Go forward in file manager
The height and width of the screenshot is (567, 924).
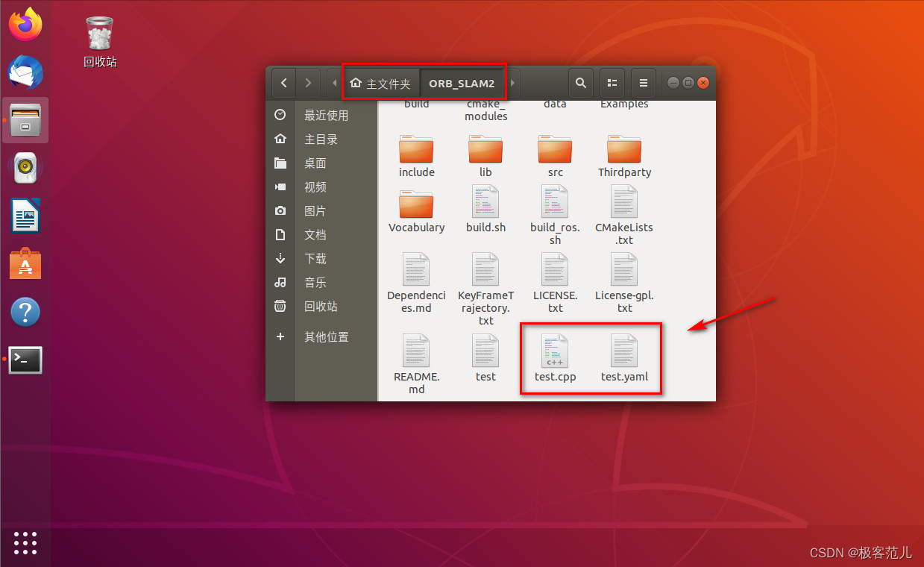pos(309,83)
